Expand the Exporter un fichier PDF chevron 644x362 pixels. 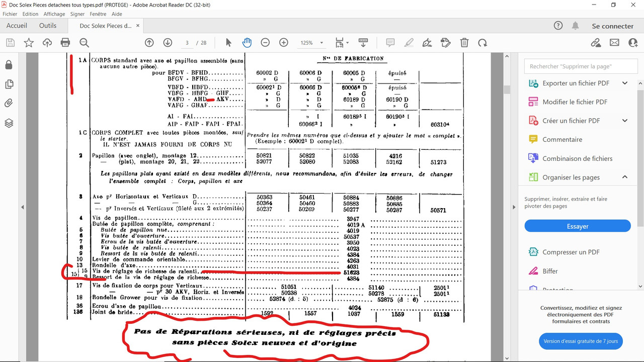[625, 83]
